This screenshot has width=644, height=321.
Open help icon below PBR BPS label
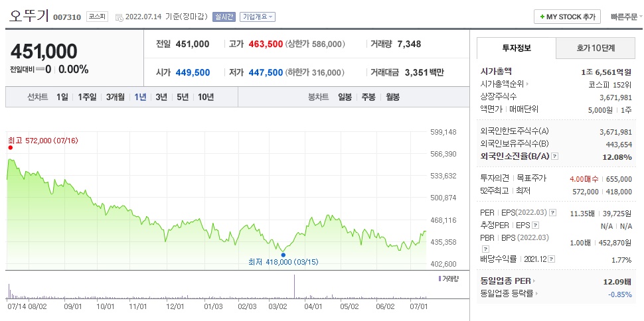(485, 249)
